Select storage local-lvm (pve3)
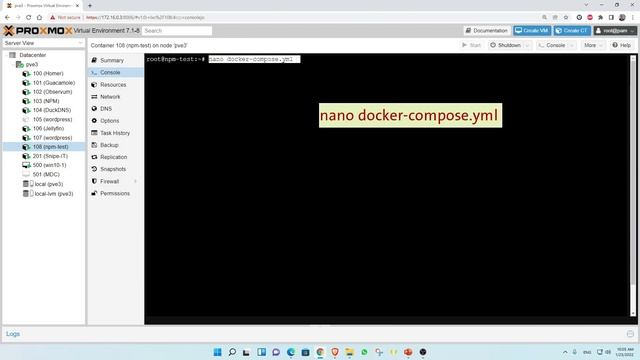640x360 pixels. pyautogui.click(x=53, y=194)
